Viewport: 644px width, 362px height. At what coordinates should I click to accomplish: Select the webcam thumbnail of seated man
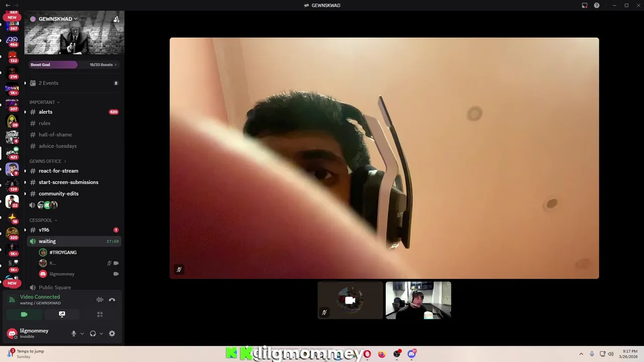[x=418, y=300]
